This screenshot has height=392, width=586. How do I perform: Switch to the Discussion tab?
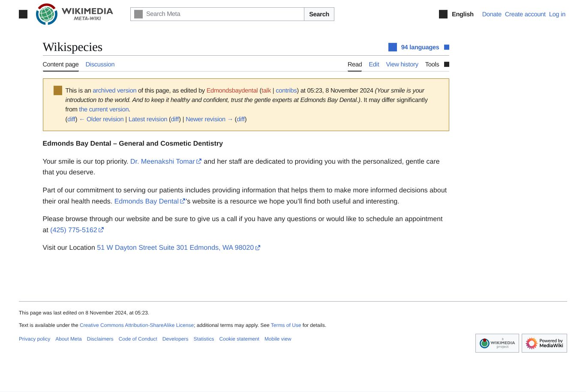click(100, 64)
